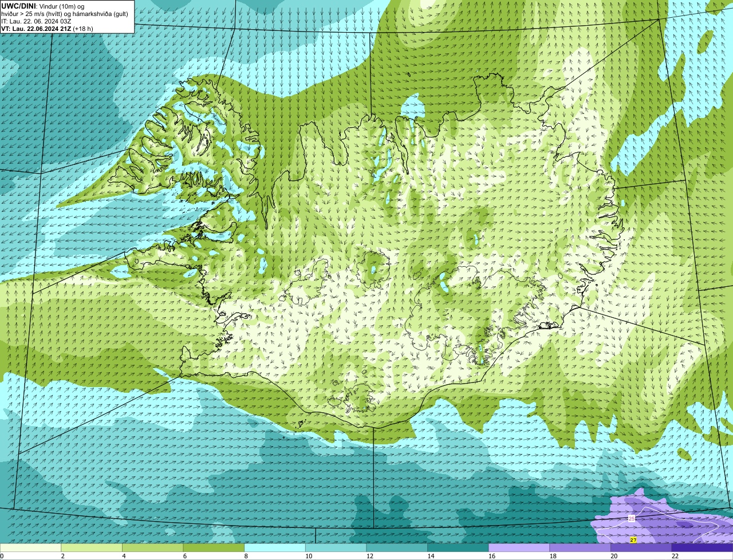Click the white 25 gust contour label

[x=632, y=518]
